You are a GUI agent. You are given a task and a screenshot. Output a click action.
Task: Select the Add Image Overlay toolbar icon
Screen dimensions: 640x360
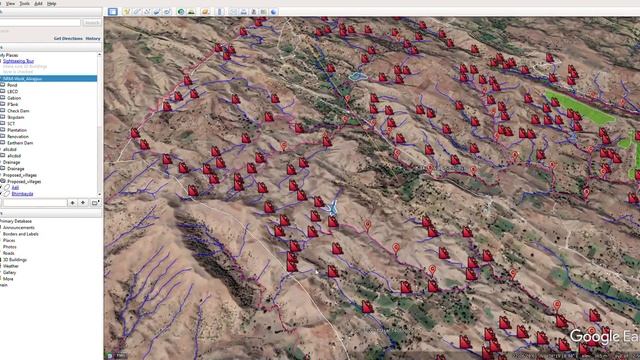(157, 11)
